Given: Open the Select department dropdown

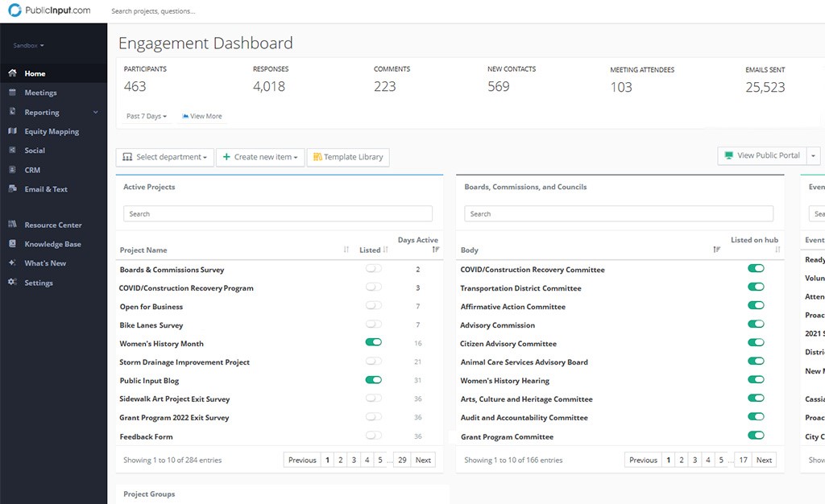Looking at the screenshot, I should (x=165, y=157).
